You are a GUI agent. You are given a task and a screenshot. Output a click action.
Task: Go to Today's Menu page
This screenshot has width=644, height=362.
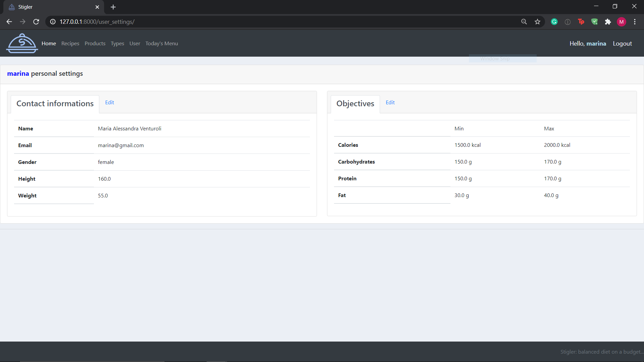pos(161,44)
